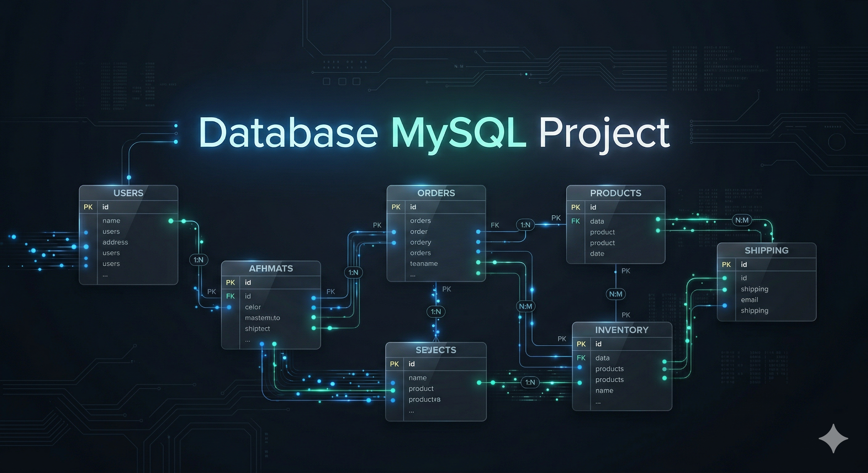Select the data field in INVENTORY table
Viewport: 868px width, 473px height.
click(602, 358)
